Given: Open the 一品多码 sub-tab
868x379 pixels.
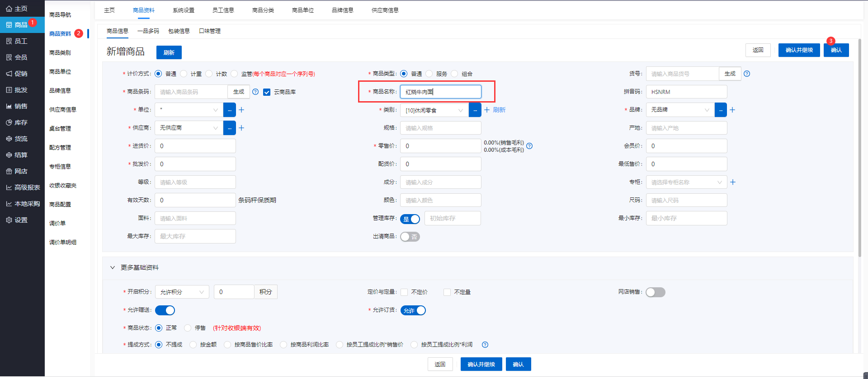Looking at the screenshot, I should (148, 31).
